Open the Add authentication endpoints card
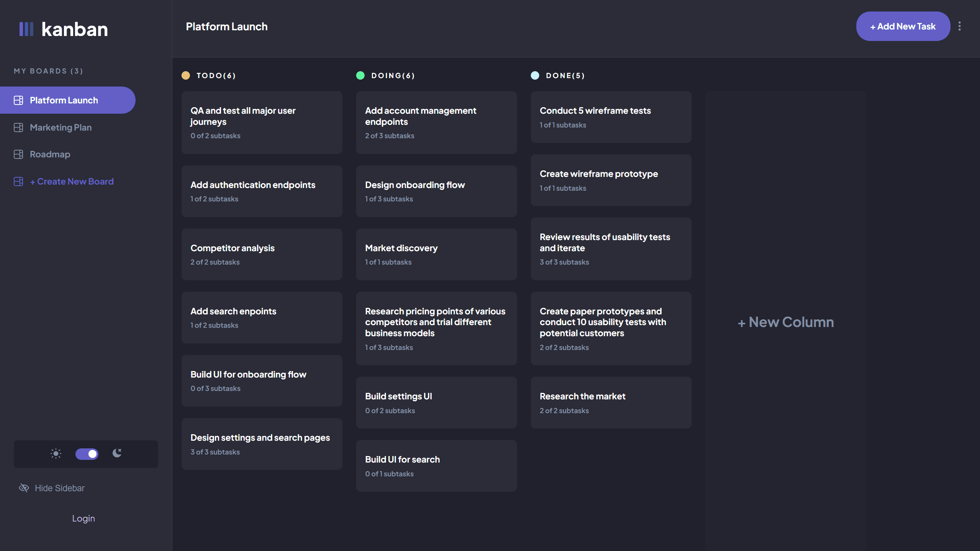 [x=262, y=191]
